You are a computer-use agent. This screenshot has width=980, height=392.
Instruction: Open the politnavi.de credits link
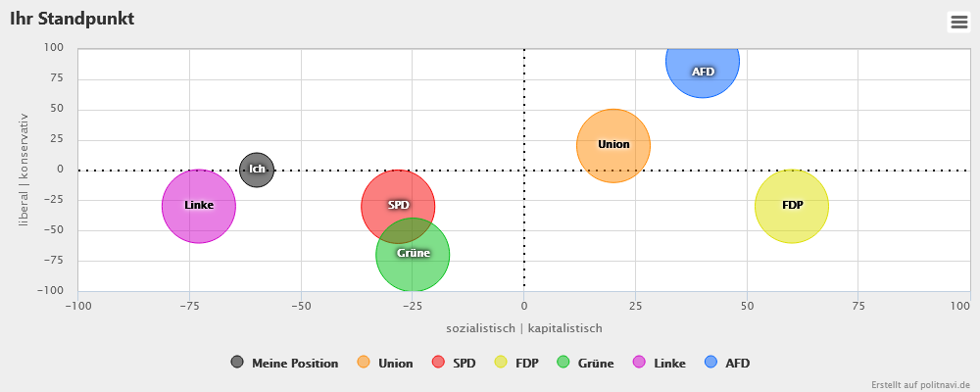click(x=920, y=385)
